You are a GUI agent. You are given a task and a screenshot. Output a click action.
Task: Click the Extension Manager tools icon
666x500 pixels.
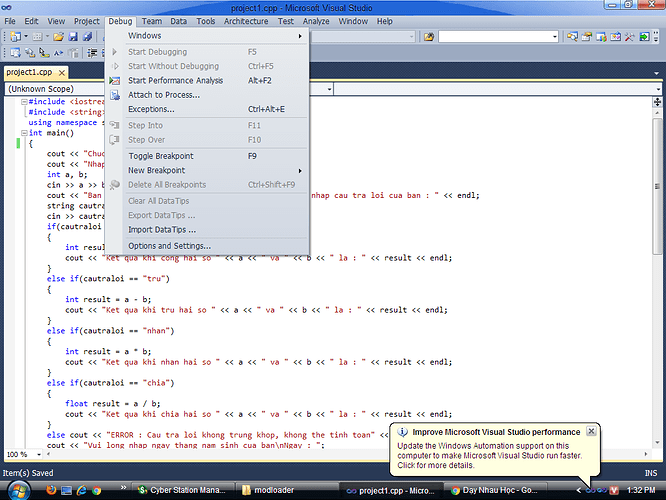(630, 37)
